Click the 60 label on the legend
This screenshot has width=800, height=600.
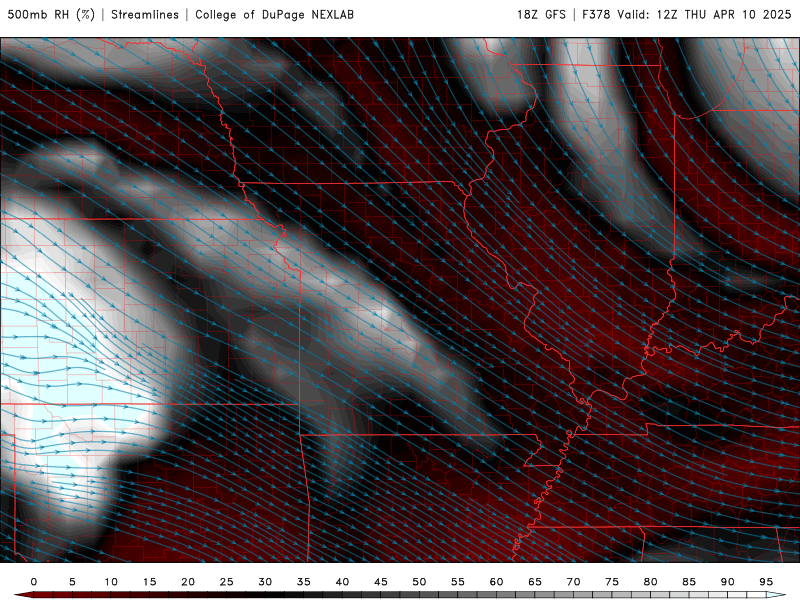point(496,582)
